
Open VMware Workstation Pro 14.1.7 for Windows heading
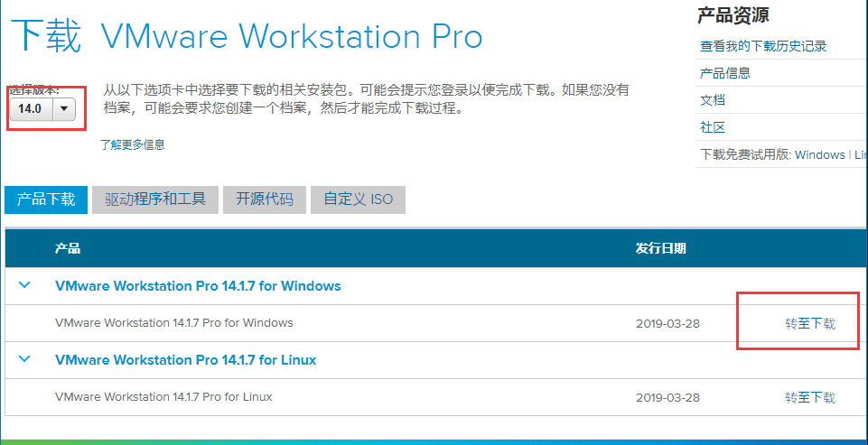tap(198, 285)
